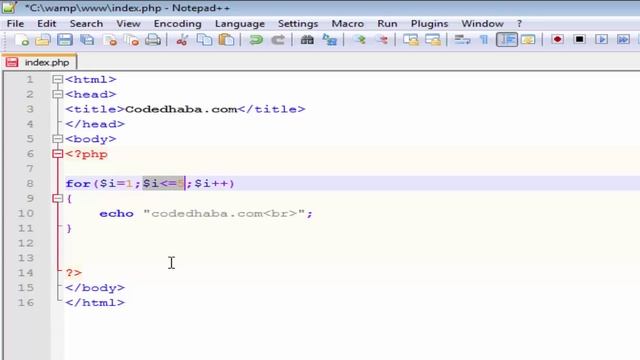Save the current file
Screen dimensions: 640x360
[x=65, y=40]
